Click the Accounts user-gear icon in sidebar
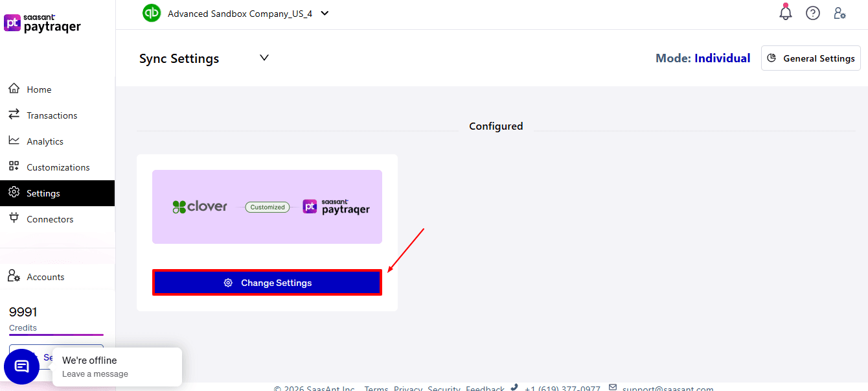Image resolution: width=868 pixels, height=391 pixels. coord(14,276)
